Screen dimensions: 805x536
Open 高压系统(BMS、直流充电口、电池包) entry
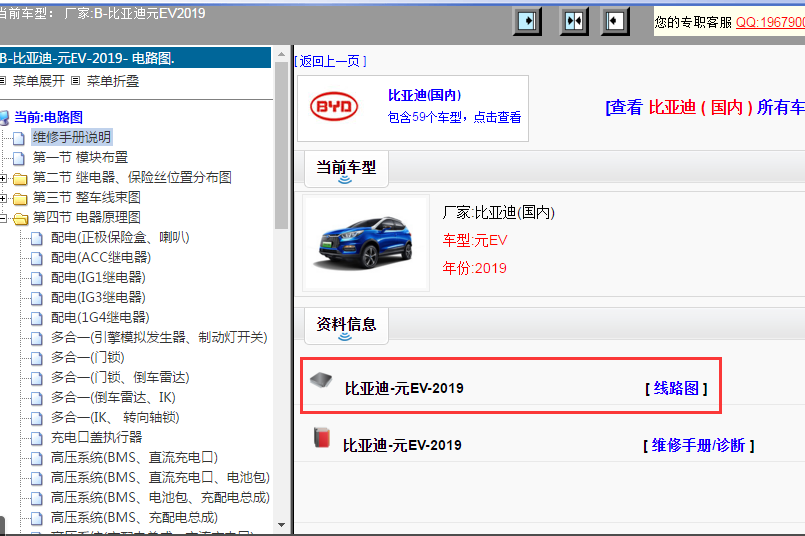(x=160, y=477)
